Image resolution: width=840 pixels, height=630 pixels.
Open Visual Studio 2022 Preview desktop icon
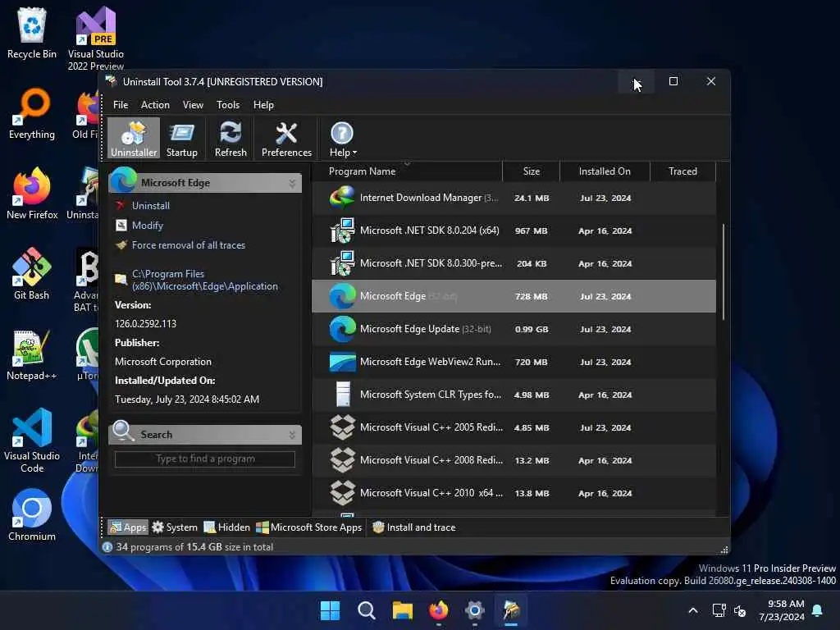click(95, 38)
